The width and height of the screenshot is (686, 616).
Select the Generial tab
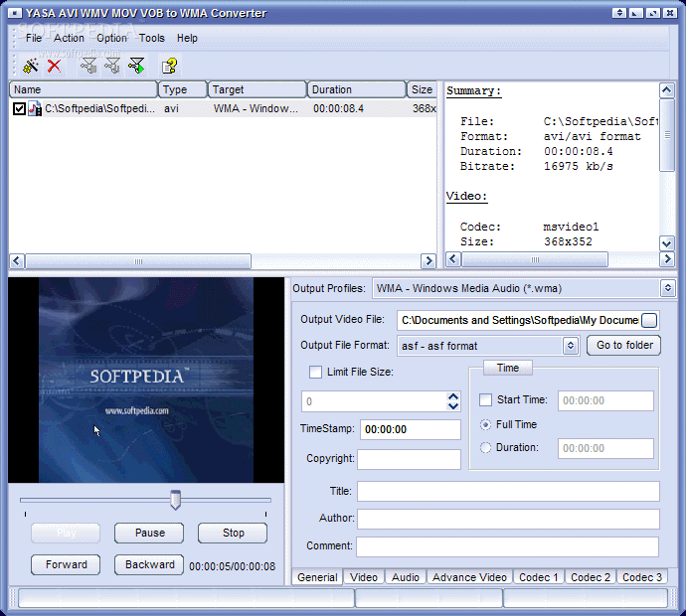(x=317, y=577)
